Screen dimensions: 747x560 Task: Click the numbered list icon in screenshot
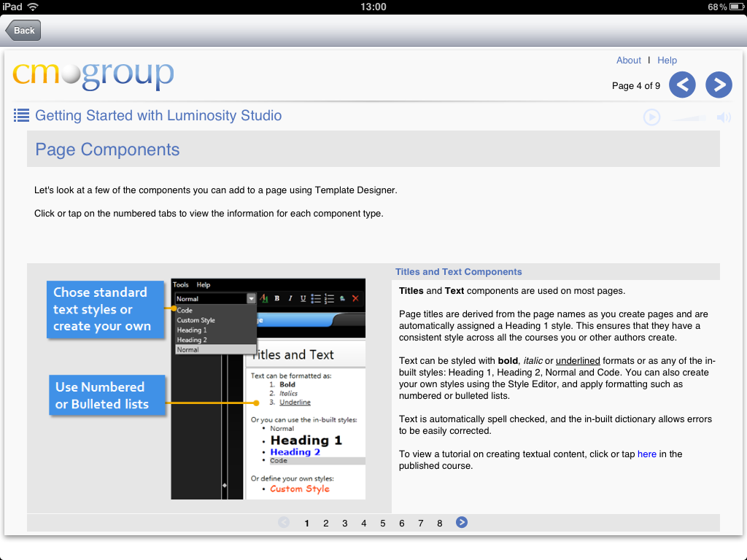[329, 298]
